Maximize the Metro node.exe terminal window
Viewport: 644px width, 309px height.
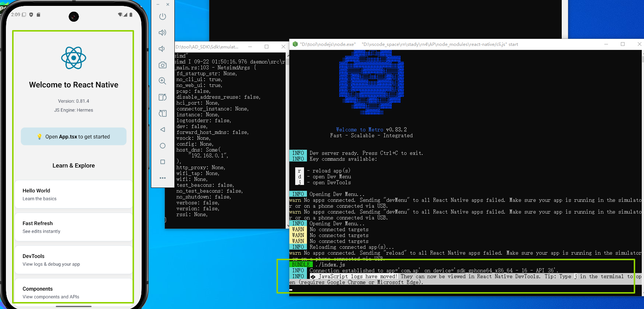click(623, 44)
